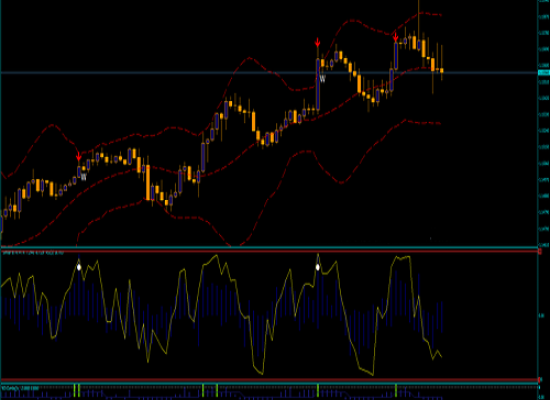Click the red arrow above the tallest blue candle
This screenshot has width=550, height=400.
(x=317, y=43)
